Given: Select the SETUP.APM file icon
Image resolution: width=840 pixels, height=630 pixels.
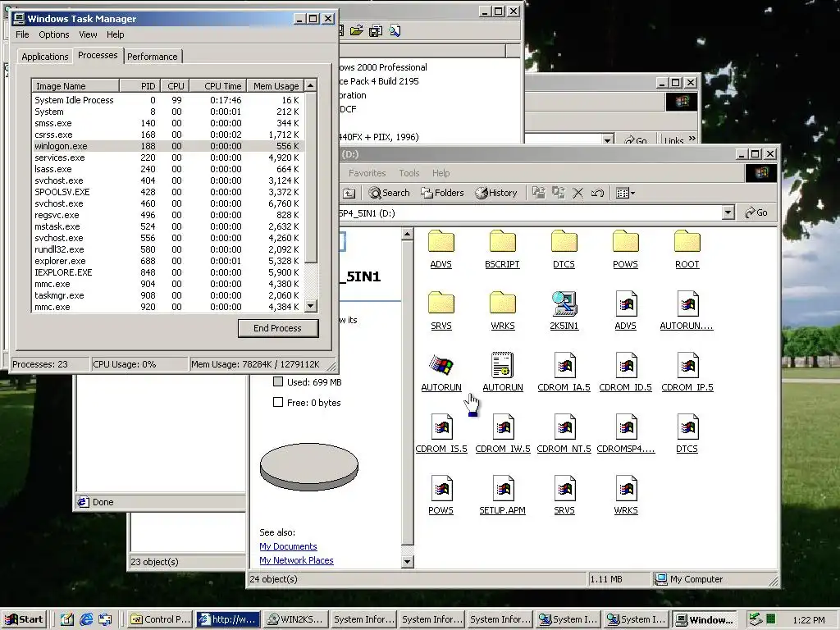Looking at the screenshot, I should 503,489.
